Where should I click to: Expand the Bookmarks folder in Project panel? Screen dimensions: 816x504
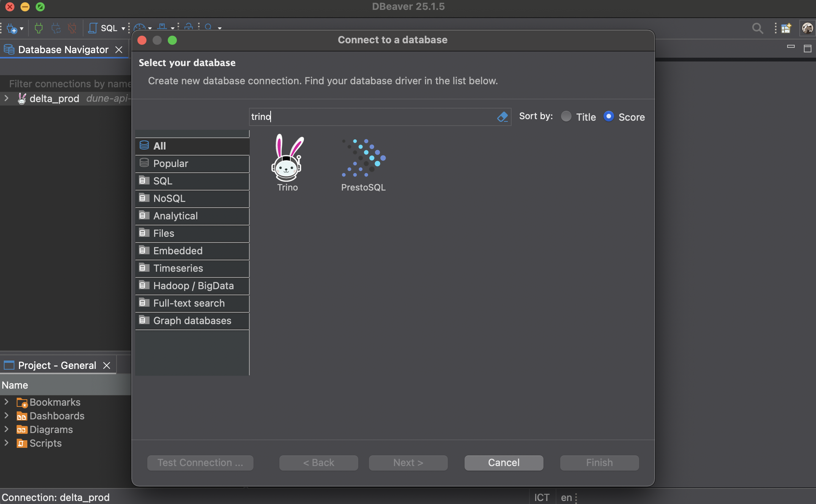click(x=6, y=402)
